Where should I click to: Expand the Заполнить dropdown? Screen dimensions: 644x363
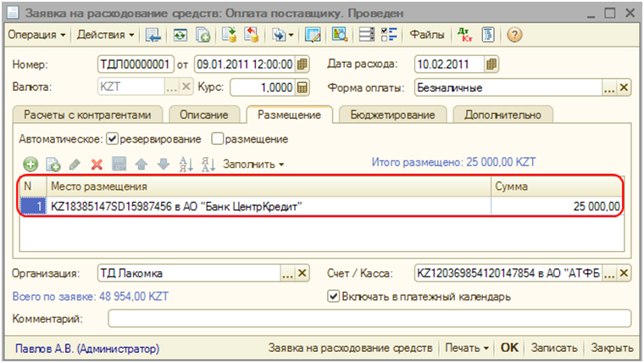click(x=253, y=164)
